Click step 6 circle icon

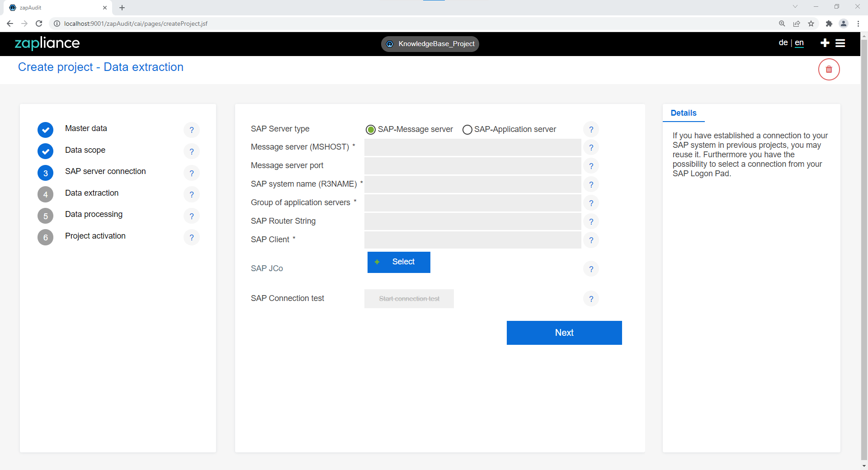(x=45, y=237)
